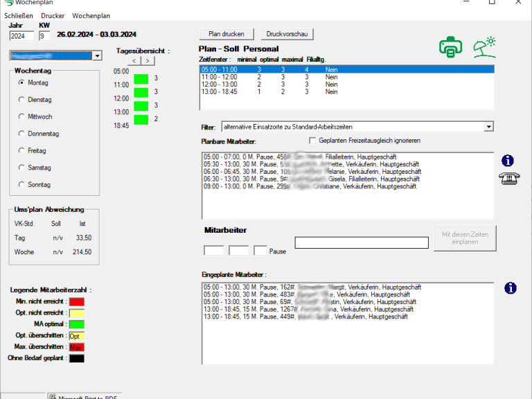The height and width of the screenshot is (399, 532).
Task: Click the Wochenplan app icon in title bar
Action: 9,2
